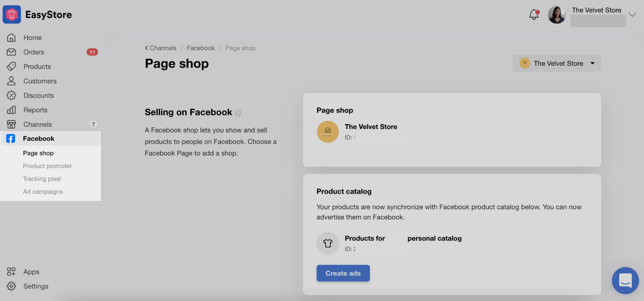Click the Selling on Facebook help icon
Screen dimensions: 644x301
coord(238,113)
